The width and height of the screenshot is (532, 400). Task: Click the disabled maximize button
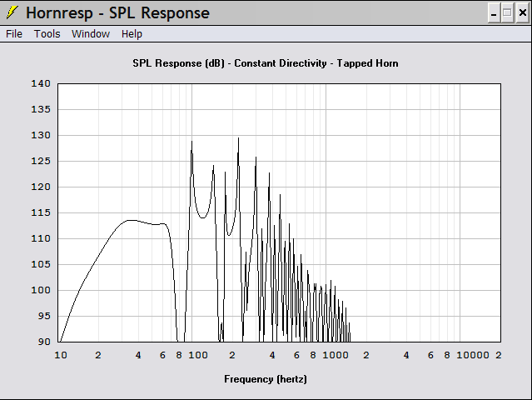(x=507, y=12)
